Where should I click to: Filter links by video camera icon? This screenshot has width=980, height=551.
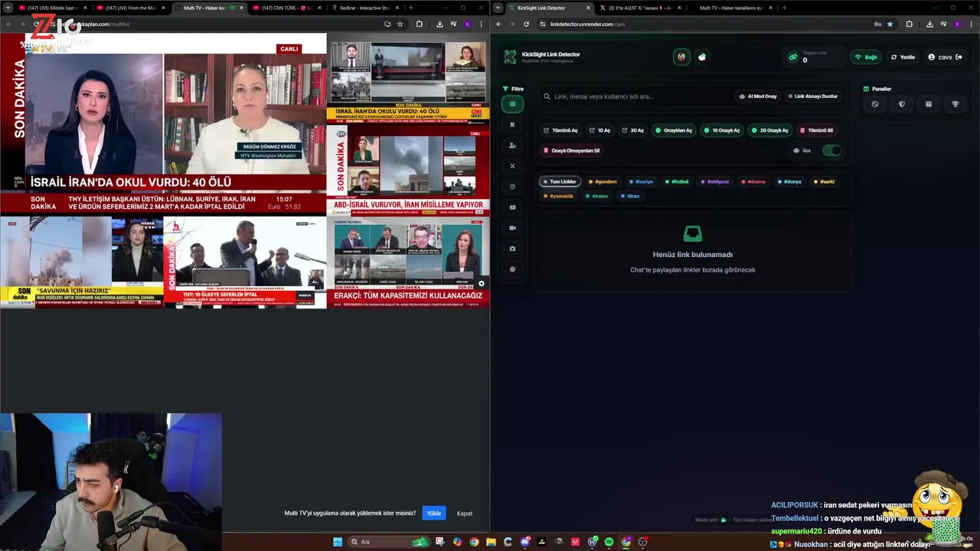click(512, 228)
